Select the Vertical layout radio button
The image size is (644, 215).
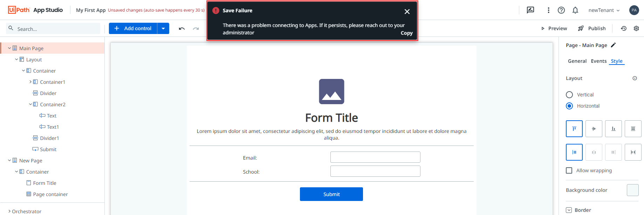click(x=569, y=95)
